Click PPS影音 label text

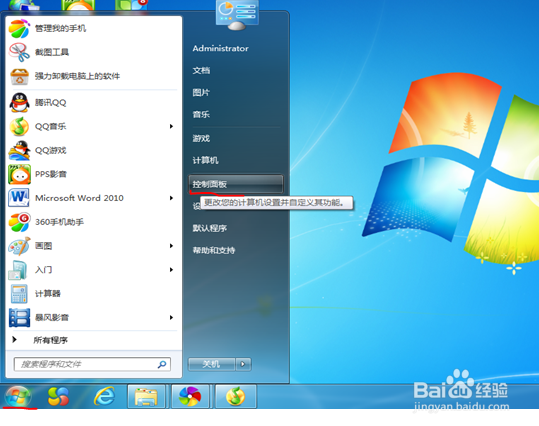point(51,174)
